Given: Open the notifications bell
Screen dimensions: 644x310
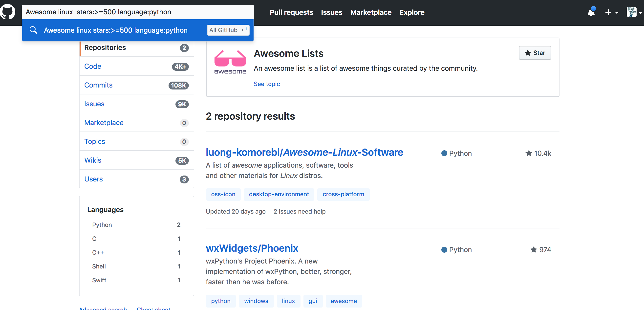Looking at the screenshot, I should [x=591, y=12].
